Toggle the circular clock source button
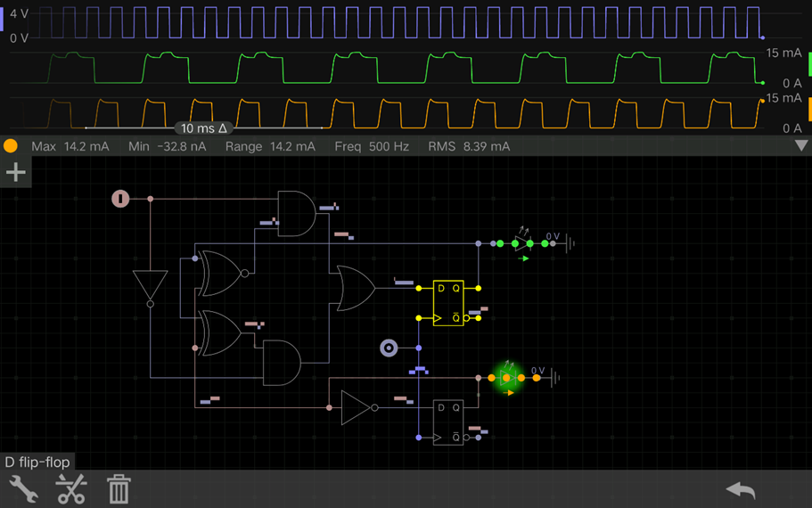Image resolution: width=812 pixels, height=508 pixels. tap(389, 348)
